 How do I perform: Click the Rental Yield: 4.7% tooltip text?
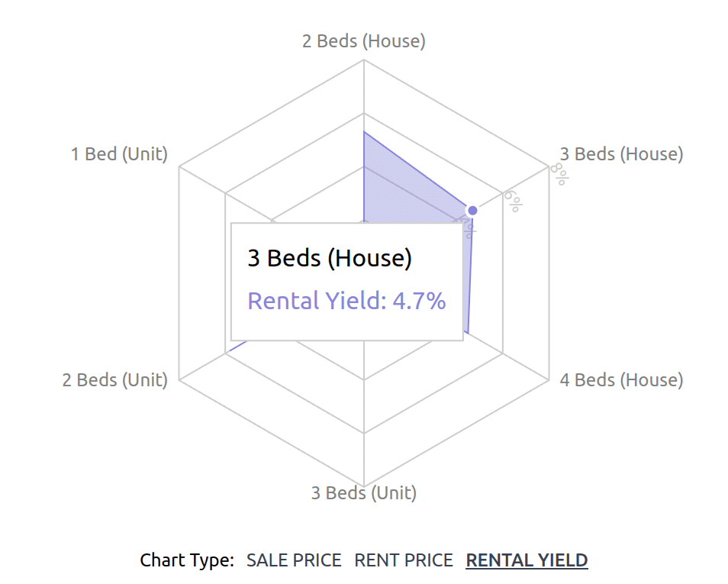click(x=346, y=301)
